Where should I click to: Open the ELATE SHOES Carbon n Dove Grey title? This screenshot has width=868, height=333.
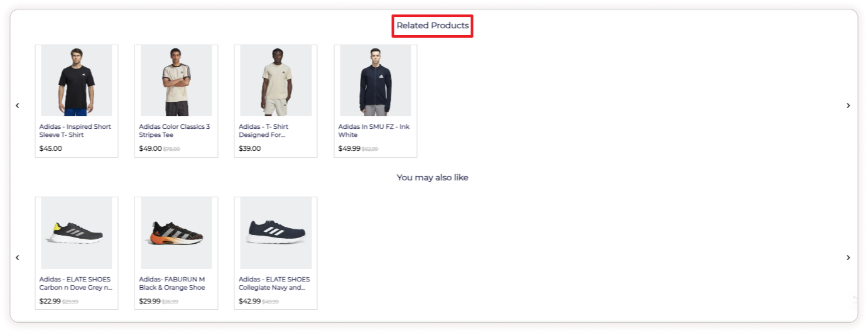(x=75, y=283)
